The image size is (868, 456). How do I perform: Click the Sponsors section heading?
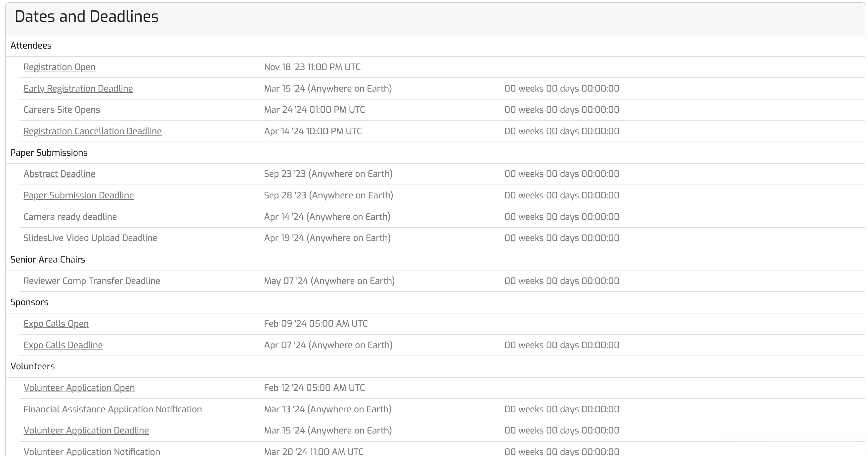pyautogui.click(x=29, y=302)
